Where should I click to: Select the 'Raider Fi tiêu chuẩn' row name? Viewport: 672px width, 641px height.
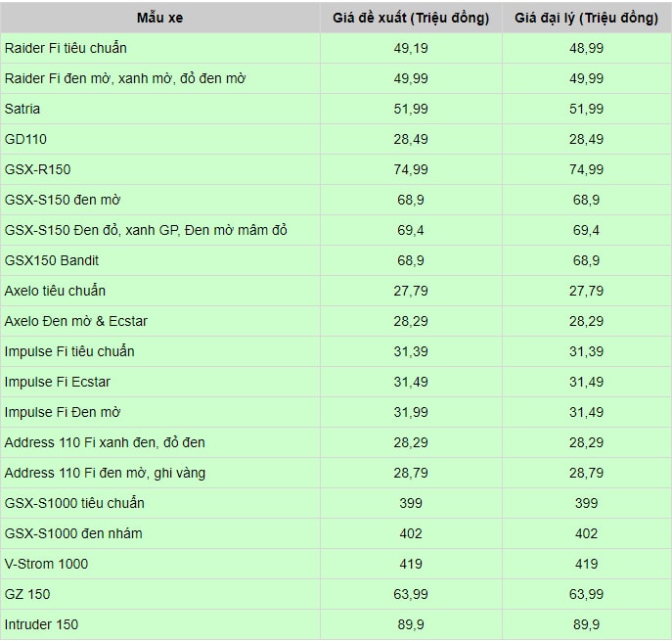click(66, 48)
